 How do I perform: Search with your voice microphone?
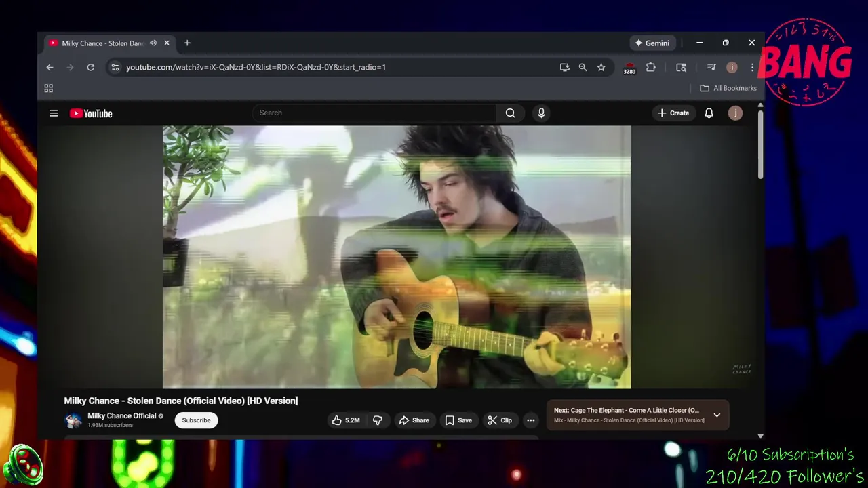click(x=541, y=113)
